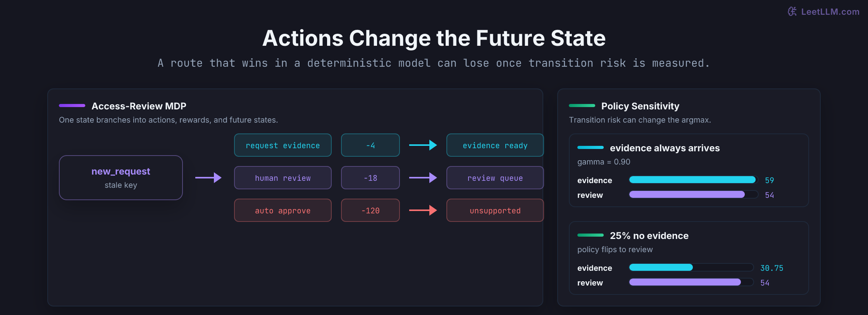
Task: Click the red arrow to unsupported
Action: (x=423, y=210)
